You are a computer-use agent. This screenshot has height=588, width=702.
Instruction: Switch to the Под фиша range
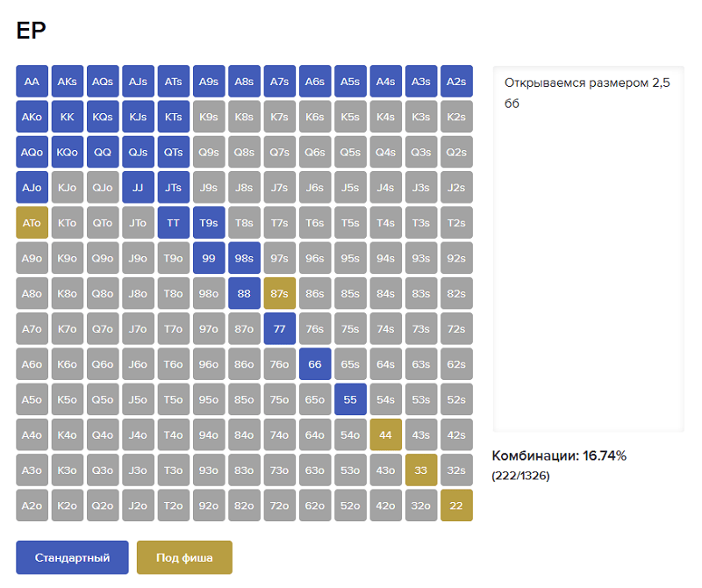[x=184, y=557]
